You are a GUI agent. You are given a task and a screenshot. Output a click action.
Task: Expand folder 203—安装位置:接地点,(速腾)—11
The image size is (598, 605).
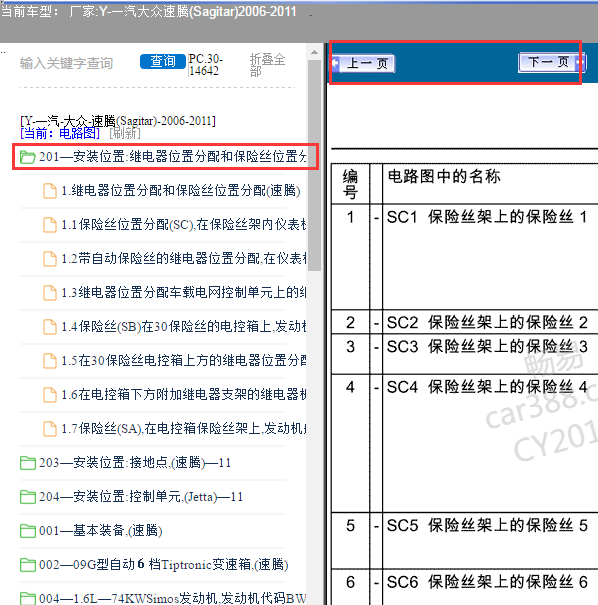[135, 462]
